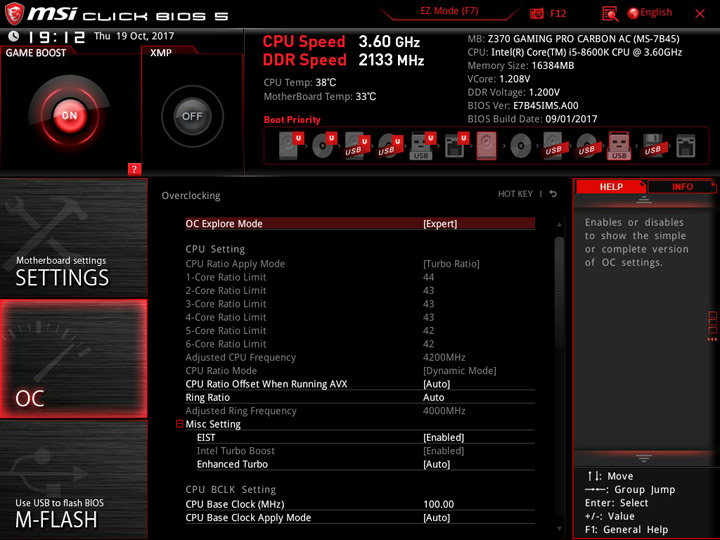Click the Adjusted Ring Frequency row
Image resolution: width=720 pixels, height=540 pixels.
point(360,411)
